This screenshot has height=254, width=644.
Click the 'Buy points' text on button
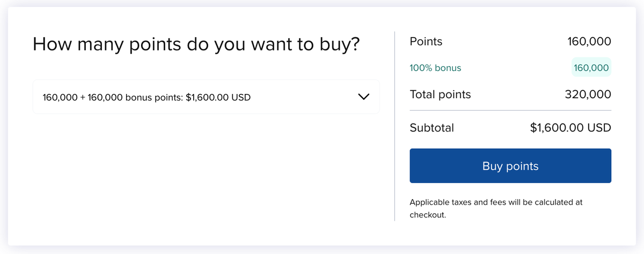pyautogui.click(x=510, y=166)
